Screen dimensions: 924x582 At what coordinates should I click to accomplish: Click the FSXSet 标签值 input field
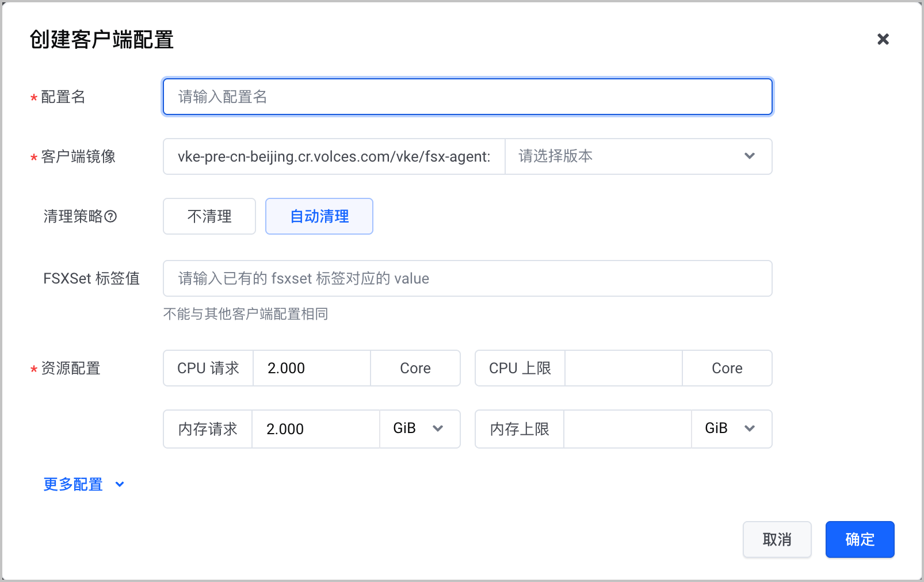468,278
